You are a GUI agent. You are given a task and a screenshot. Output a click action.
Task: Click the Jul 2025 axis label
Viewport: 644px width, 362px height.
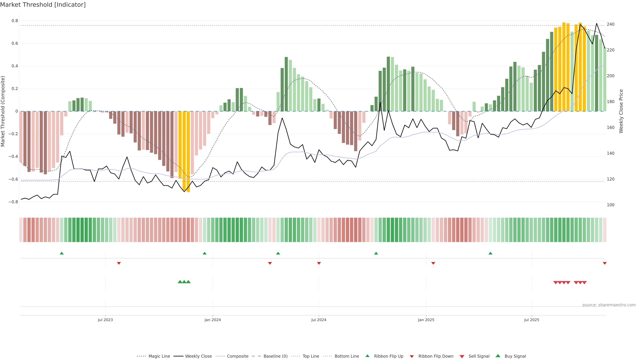tap(531, 320)
